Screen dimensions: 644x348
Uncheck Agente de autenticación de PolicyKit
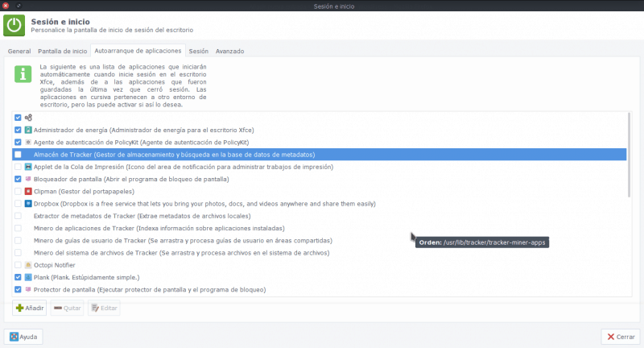pos(18,142)
